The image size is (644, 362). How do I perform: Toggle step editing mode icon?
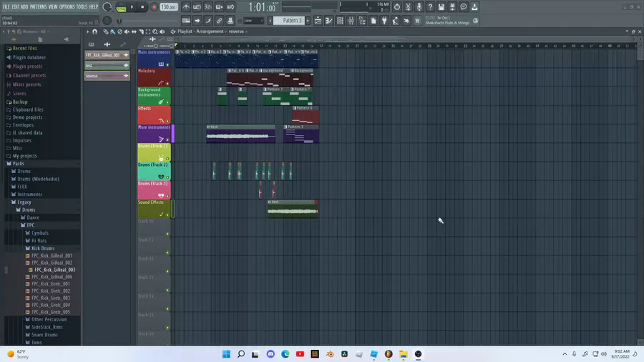point(220,7)
